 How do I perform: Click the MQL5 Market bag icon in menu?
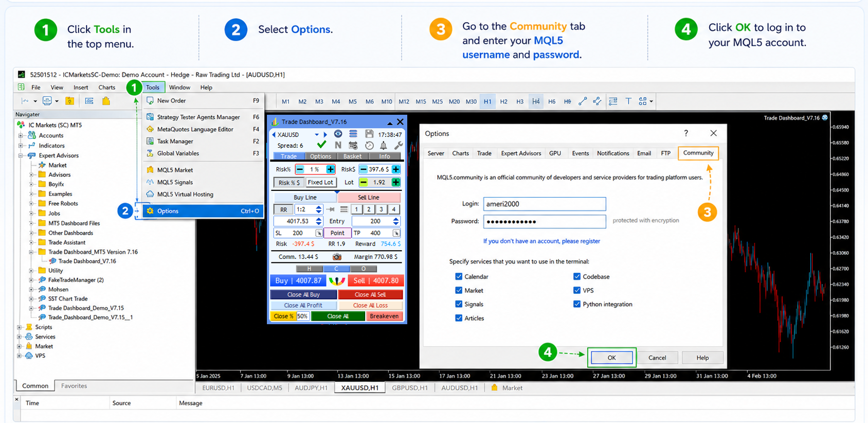(x=150, y=170)
